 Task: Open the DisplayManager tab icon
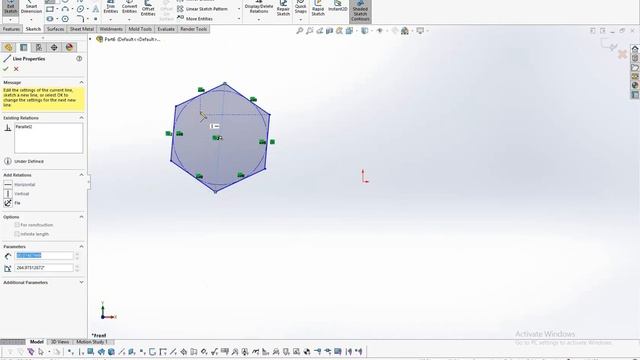click(69, 47)
